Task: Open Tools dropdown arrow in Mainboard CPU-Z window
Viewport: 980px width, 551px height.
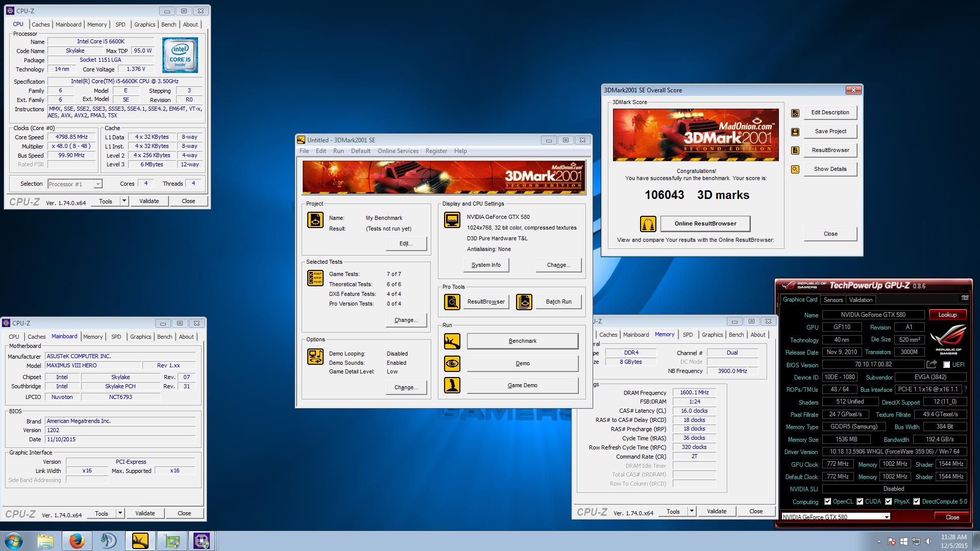Action: [x=120, y=513]
